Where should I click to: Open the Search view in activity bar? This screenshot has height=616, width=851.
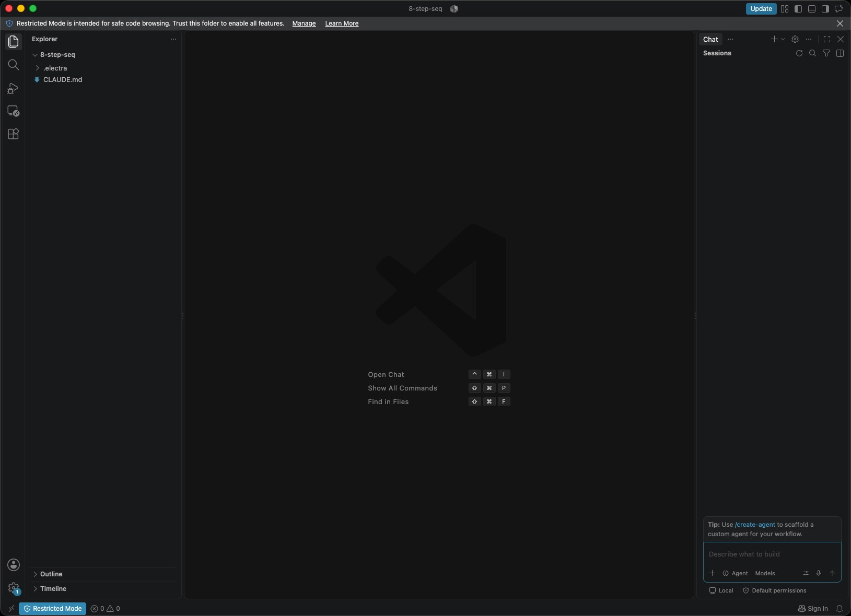(x=13, y=65)
